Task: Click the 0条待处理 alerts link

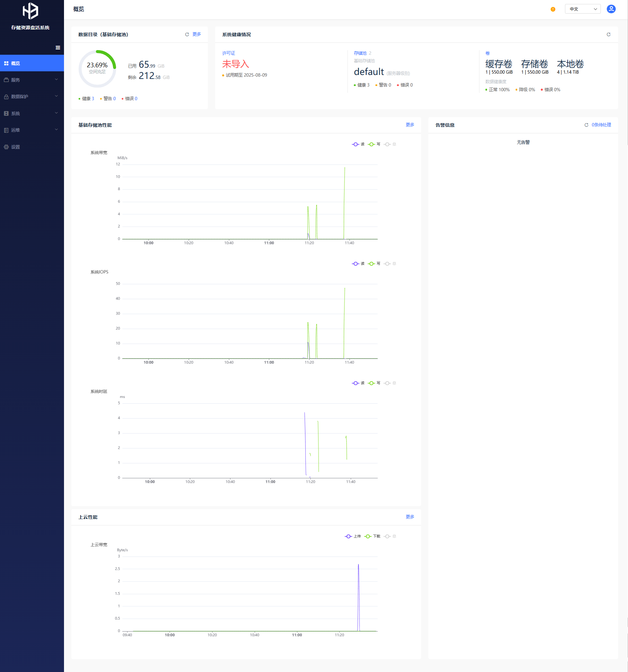Action: [601, 125]
